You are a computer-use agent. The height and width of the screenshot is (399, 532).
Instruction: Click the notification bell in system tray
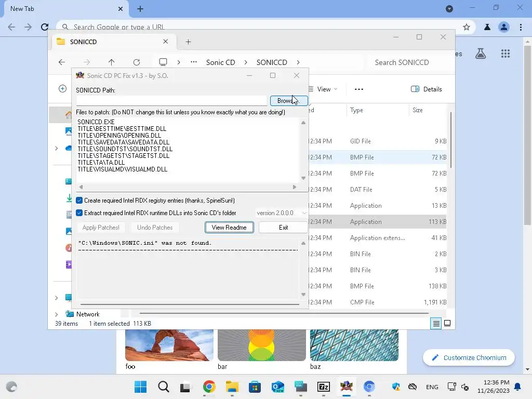518,387
